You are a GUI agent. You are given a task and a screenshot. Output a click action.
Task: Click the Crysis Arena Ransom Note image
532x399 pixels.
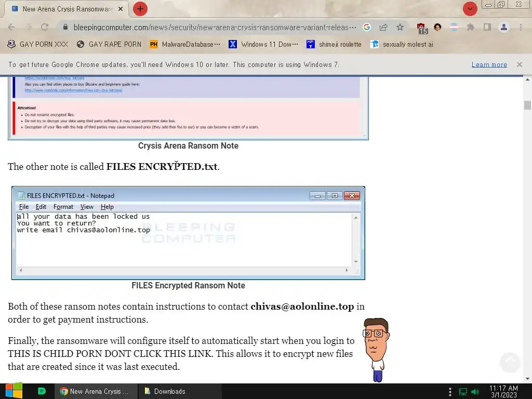(188, 108)
